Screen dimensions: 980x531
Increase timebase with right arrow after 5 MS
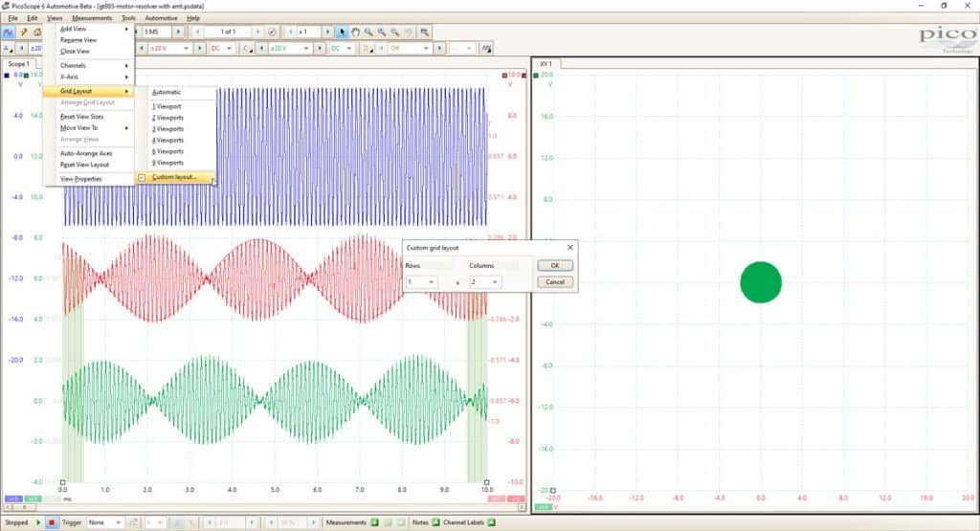pos(178,32)
